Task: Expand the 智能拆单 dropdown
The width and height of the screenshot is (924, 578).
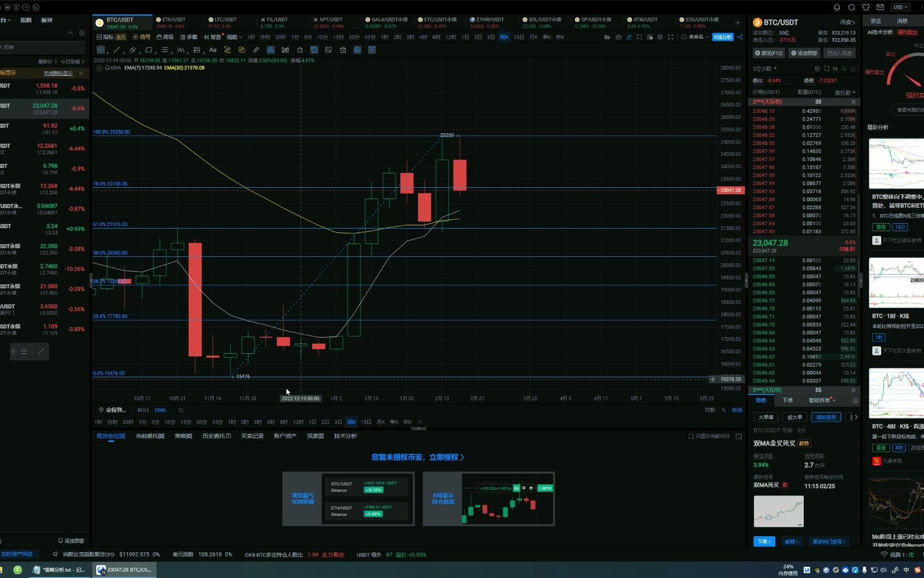Action: point(822,400)
